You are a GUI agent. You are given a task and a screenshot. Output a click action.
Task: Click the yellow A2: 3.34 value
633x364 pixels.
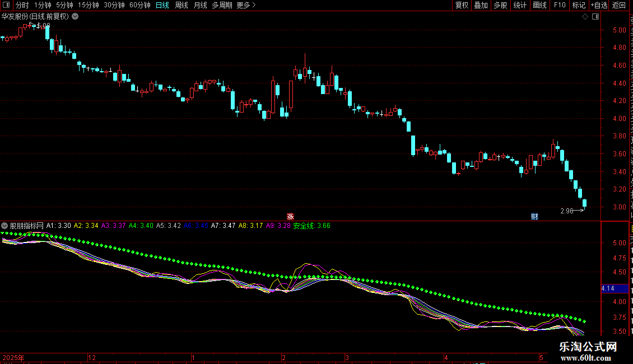click(86, 226)
